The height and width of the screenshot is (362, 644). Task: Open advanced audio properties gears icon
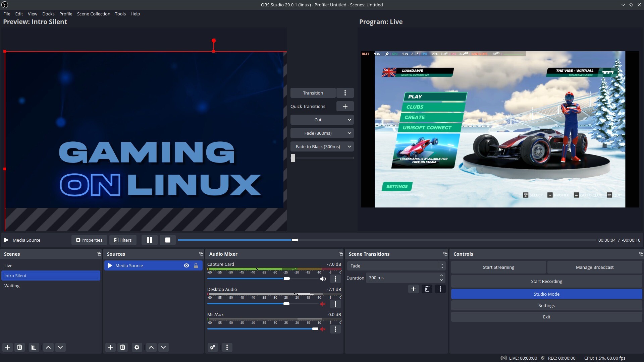[x=213, y=347]
